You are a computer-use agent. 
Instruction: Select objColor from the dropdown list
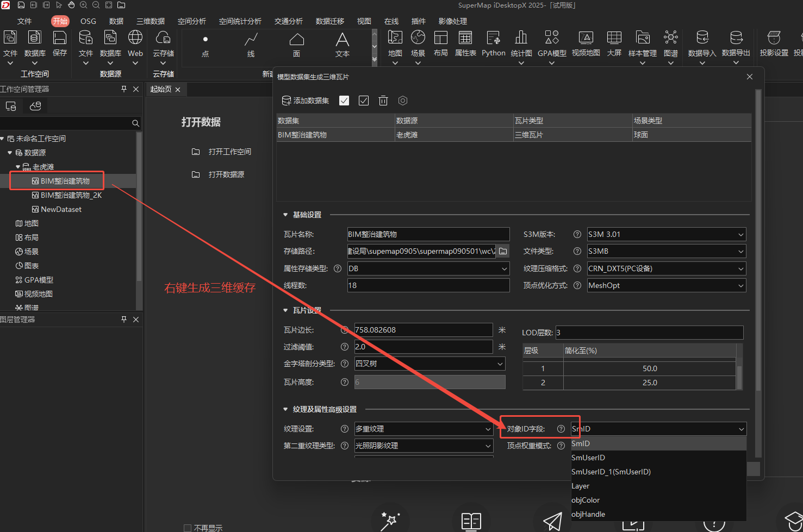pos(586,500)
